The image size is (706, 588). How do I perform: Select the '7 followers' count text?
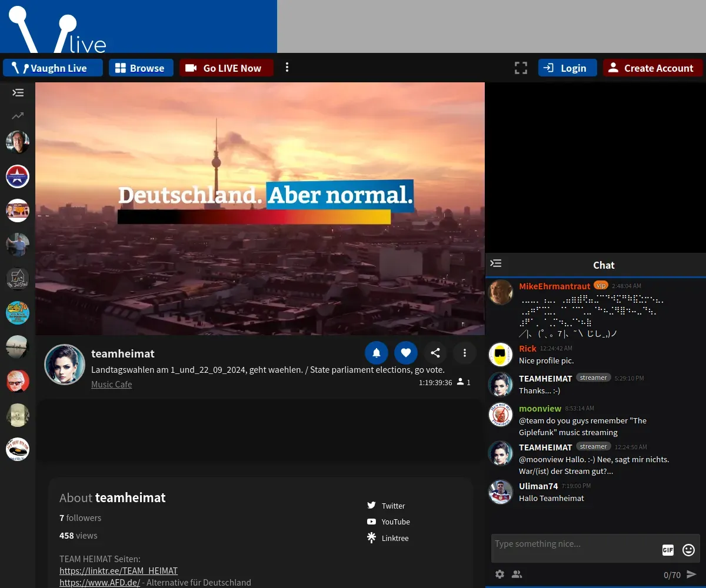pos(80,518)
